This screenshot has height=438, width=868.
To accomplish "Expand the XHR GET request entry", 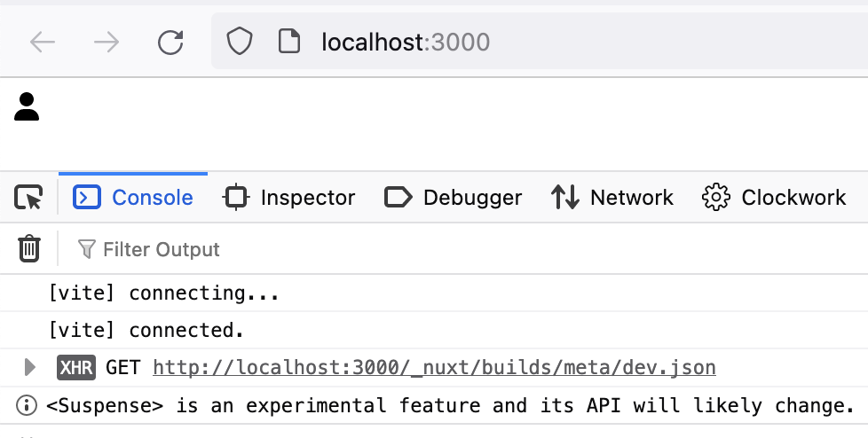I will [30, 367].
